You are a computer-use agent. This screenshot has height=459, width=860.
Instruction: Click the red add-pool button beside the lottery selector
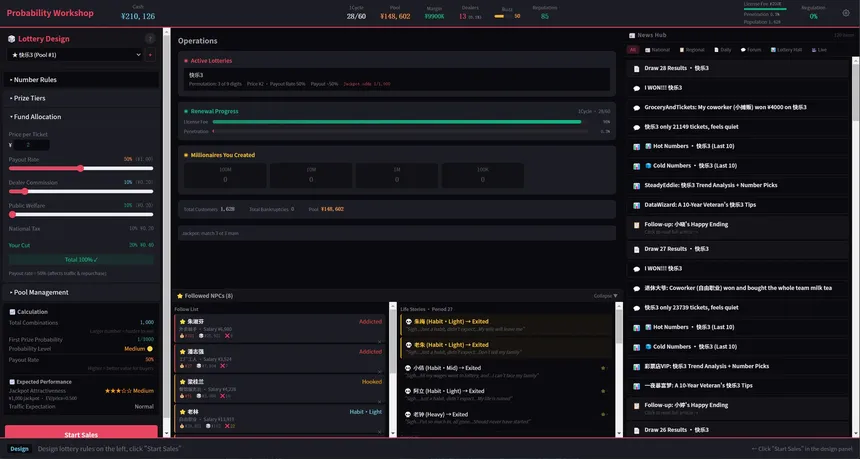tap(150, 55)
